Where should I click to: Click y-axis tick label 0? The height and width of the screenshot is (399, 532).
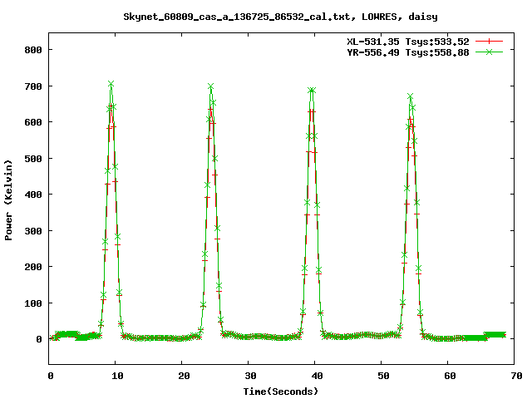tap(39, 339)
